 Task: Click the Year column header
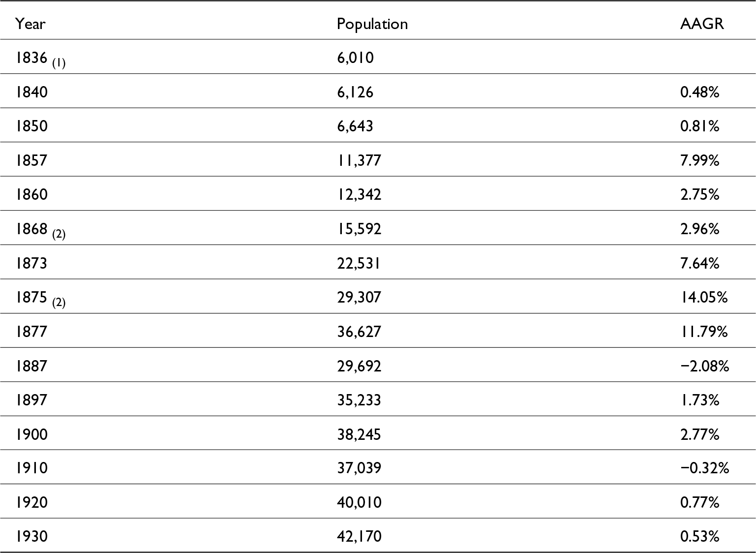point(30,24)
